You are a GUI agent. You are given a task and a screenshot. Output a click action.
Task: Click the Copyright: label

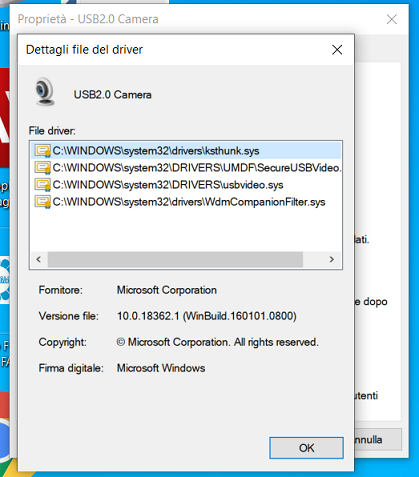pyautogui.click(x=63, y=342)
